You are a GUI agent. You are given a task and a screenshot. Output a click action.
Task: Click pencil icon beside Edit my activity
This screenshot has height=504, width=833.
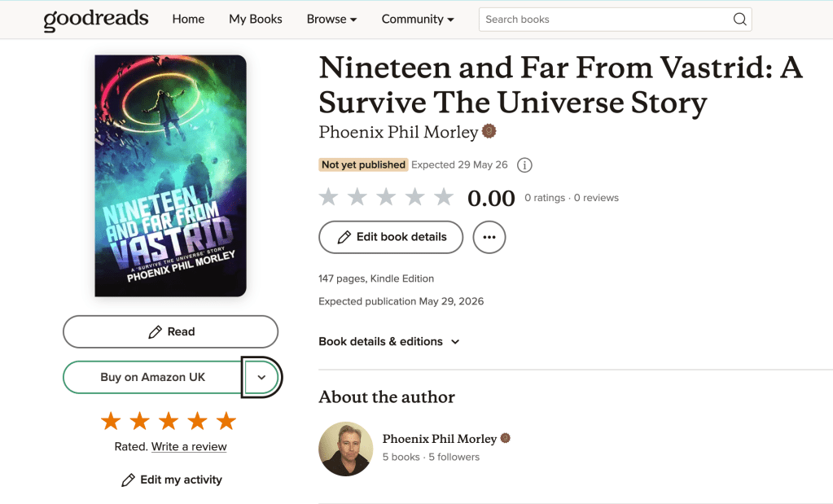coord(128,480)
